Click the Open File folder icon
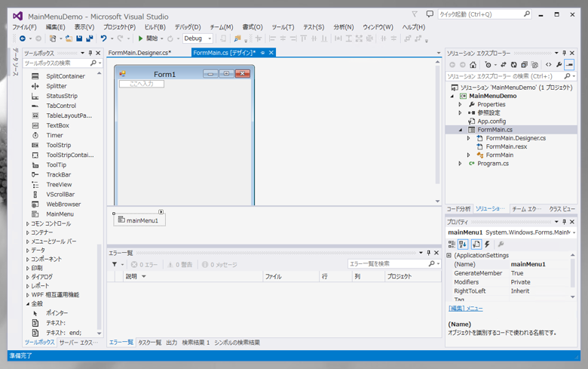This screenshot has height=369, width=588. 69,38
